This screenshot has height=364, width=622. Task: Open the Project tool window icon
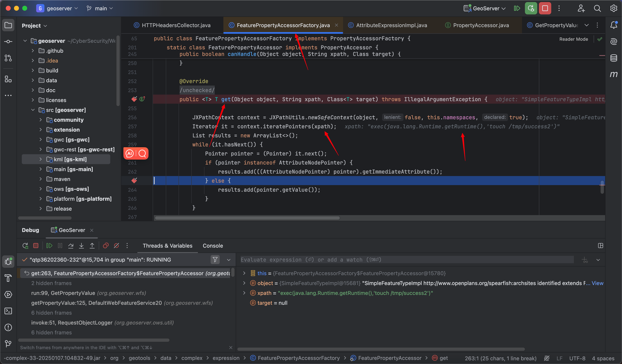pos(8,26)
